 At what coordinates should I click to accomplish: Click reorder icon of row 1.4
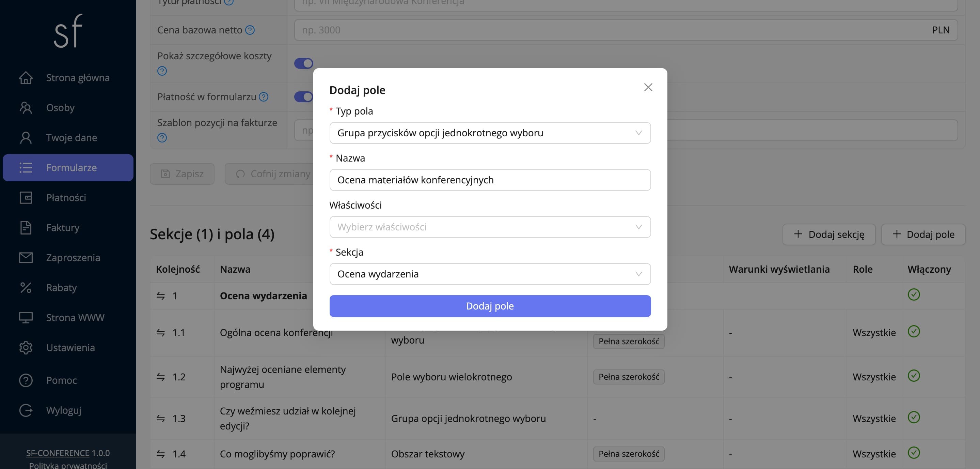click(x=160, y=454)
